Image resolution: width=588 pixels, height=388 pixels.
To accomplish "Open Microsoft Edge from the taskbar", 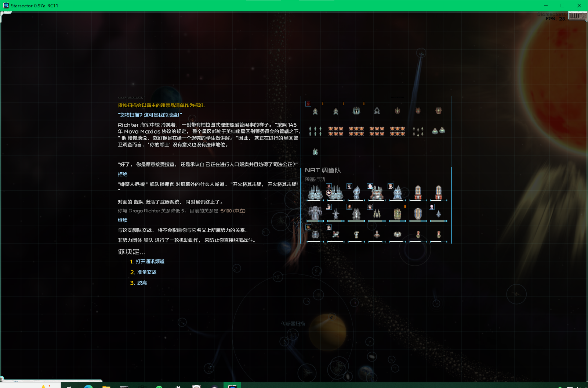I will point(88,386).
